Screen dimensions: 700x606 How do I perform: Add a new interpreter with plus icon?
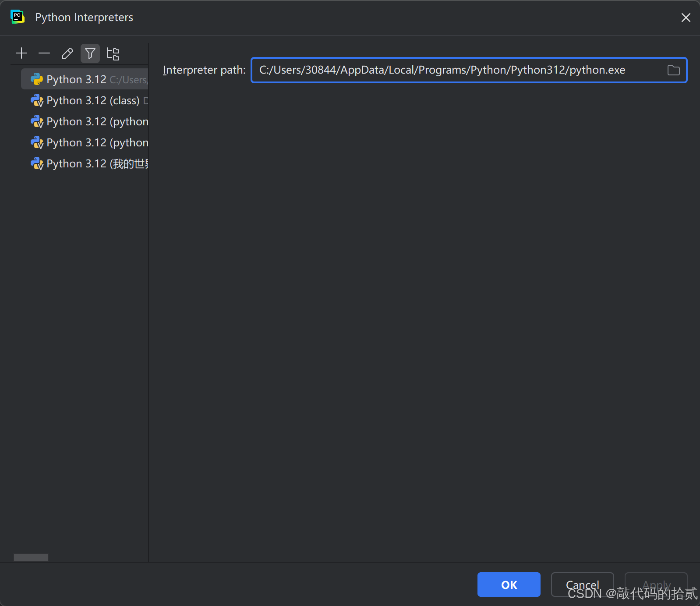pyautogui.click(x=21, y=53)
